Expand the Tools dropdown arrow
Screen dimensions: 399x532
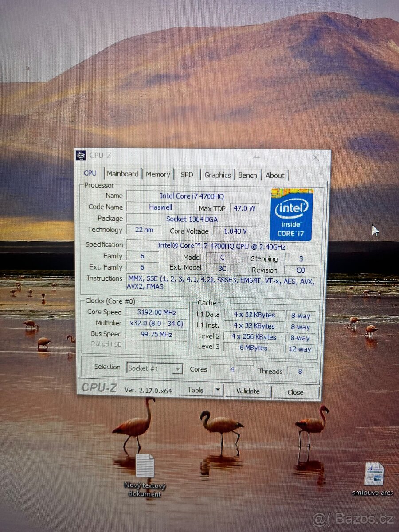pos(218,391)
